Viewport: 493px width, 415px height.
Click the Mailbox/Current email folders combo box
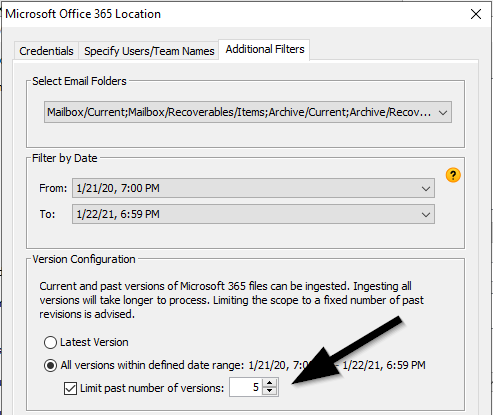pos(248,112)
